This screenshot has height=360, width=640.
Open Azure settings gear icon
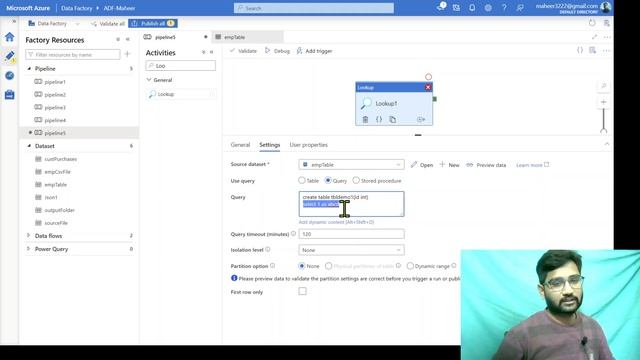[488, 8]
